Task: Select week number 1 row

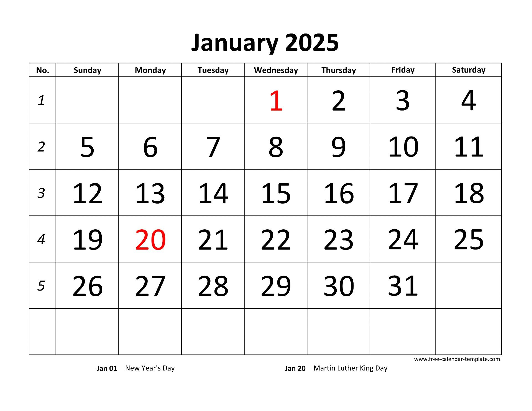Action: click(267, 104)
